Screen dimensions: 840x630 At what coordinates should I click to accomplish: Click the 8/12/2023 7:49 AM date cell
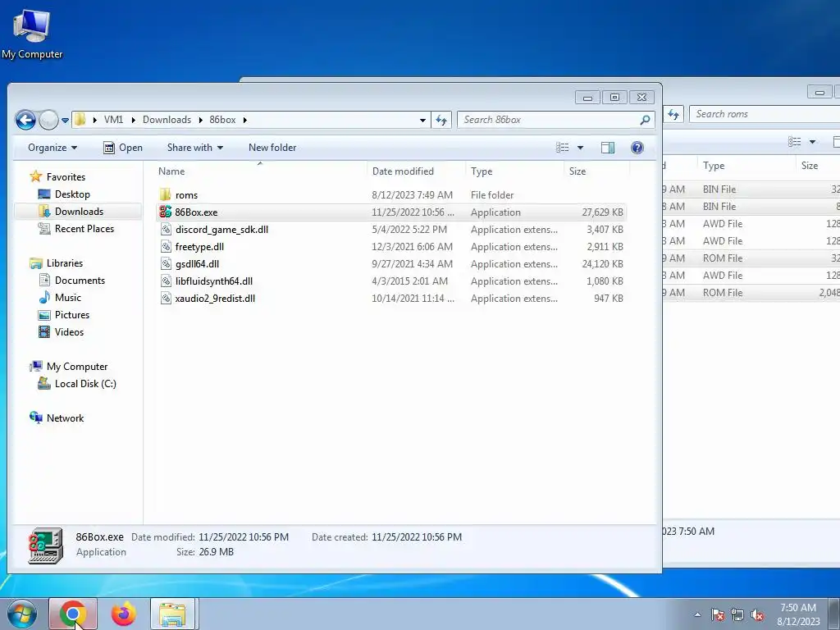coord(412,195)
